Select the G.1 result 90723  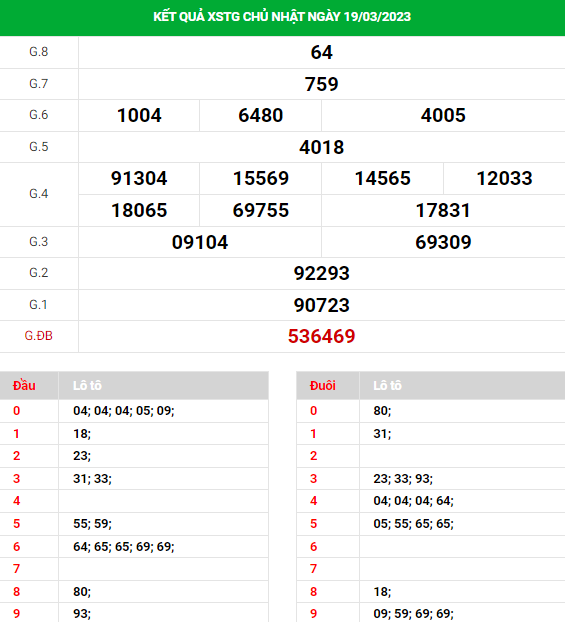(321, 305)
